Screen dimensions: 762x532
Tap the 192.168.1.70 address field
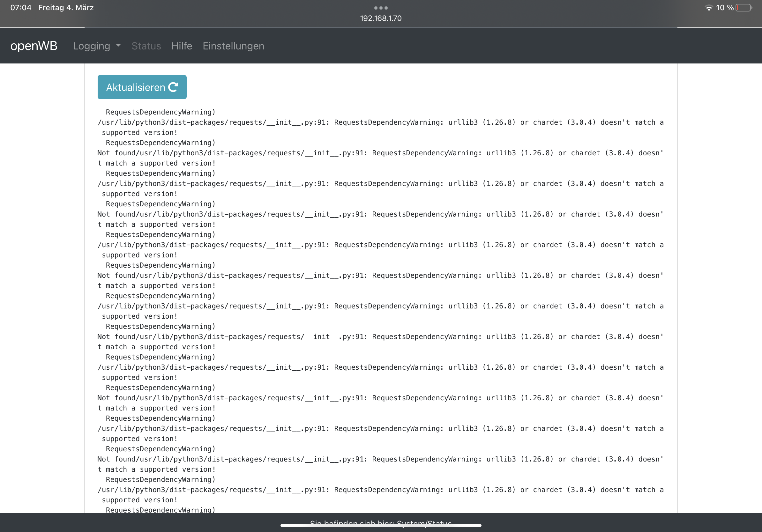381,18
